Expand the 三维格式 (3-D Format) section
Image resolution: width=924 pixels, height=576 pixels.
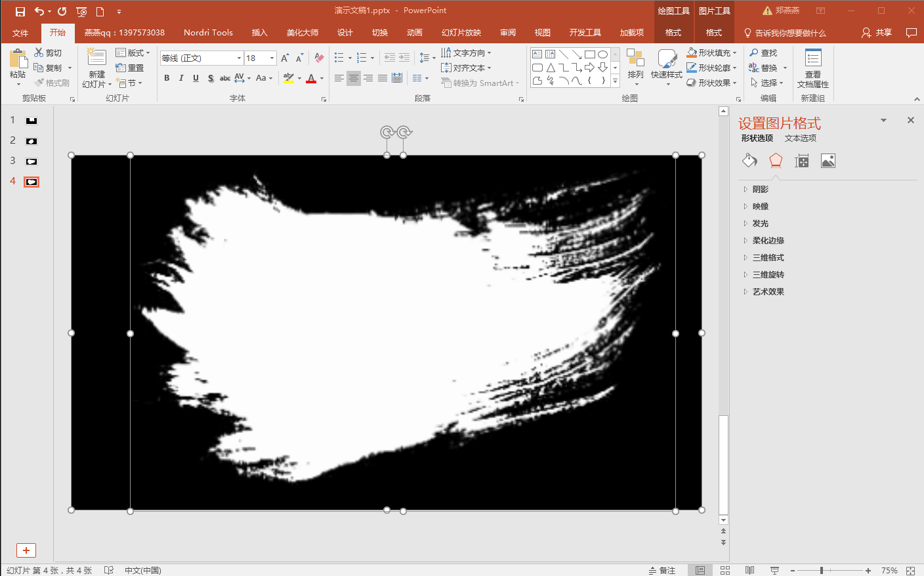pyautogui.click(x=765, y=257)
